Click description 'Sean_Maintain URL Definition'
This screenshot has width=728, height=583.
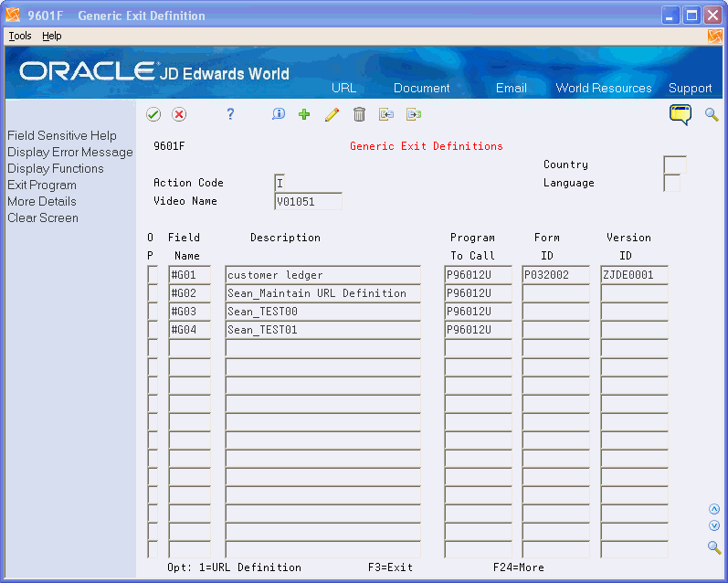322,293
